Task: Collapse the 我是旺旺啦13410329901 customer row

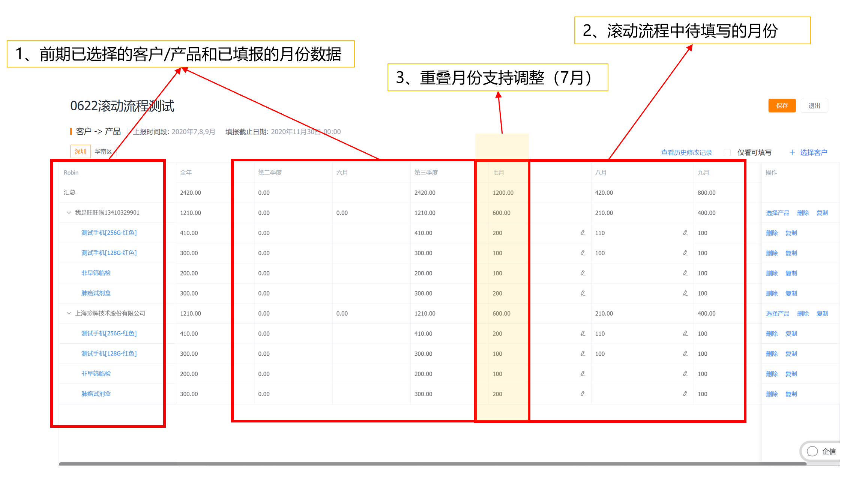Action: click(x=69, y=213)
